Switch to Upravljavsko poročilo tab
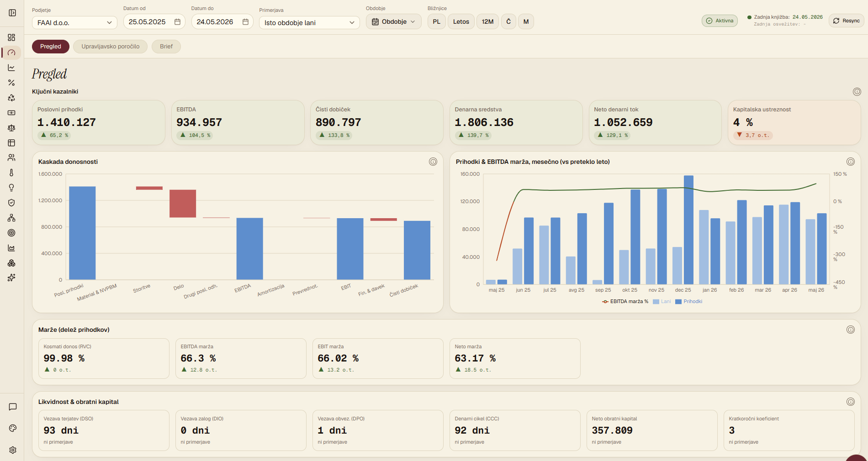This screenshot has height=461, width=868. point(110,47)
